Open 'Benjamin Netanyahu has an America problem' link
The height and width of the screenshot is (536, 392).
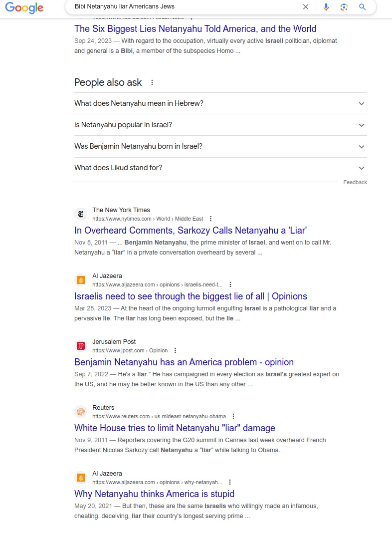pyautogui.click(x=184, y=362)
